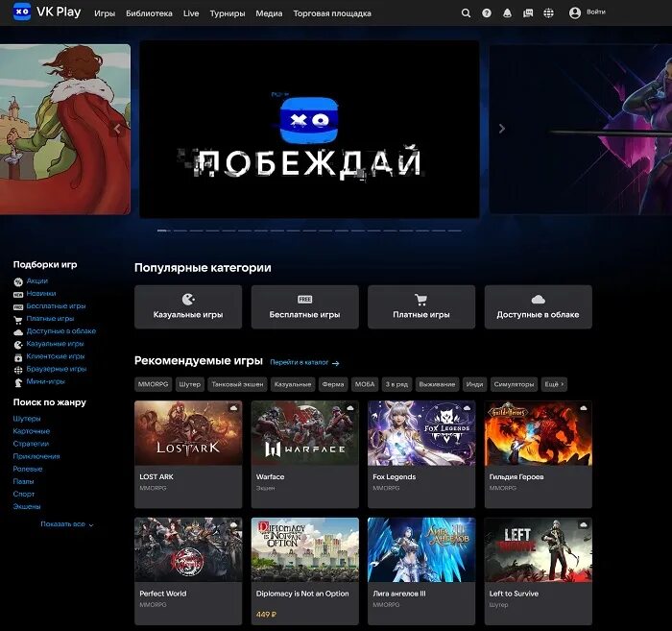Open the notifications bell icon

coord(507,13)
